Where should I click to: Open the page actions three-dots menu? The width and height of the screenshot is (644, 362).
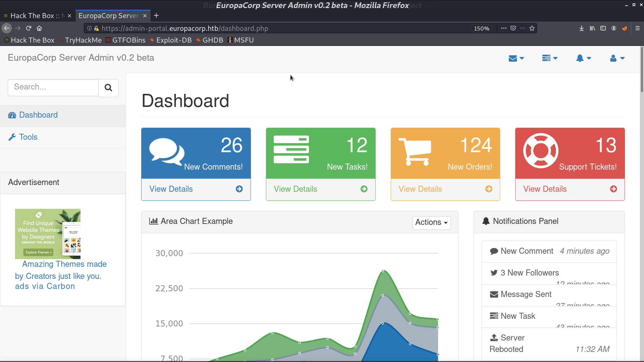(503, 28)
